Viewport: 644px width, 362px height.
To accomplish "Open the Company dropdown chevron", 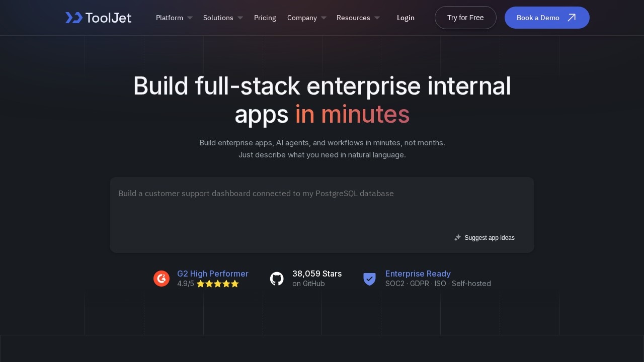I will point(324,18).
